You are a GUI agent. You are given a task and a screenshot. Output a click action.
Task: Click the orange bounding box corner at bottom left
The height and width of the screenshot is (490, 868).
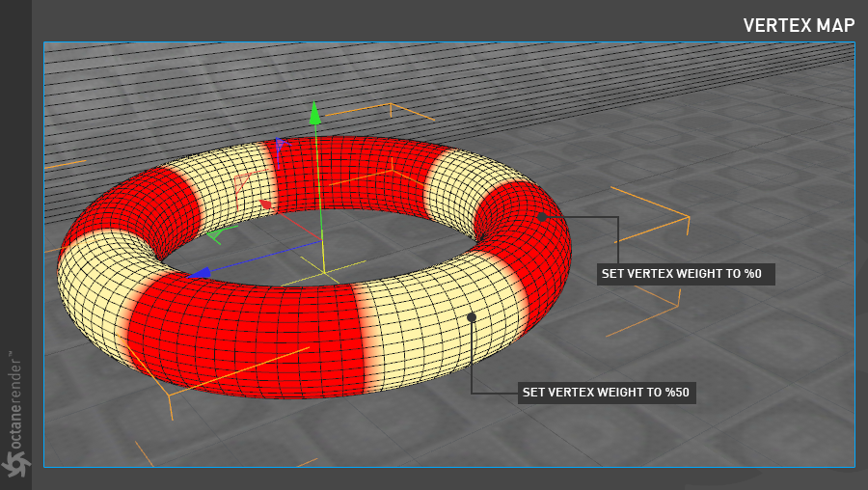[x=170, y=395]
